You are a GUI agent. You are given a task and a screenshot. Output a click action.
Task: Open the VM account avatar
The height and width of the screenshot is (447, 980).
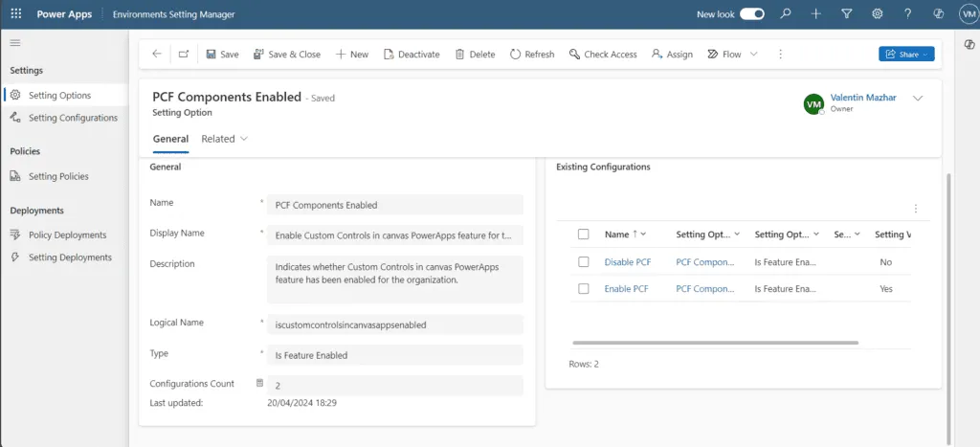click(969, 14)
